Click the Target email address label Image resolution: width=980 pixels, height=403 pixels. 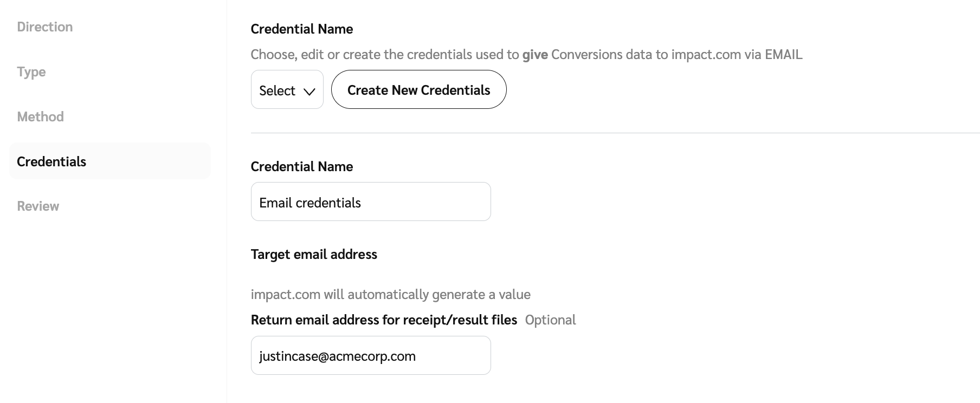pos(314,255)
